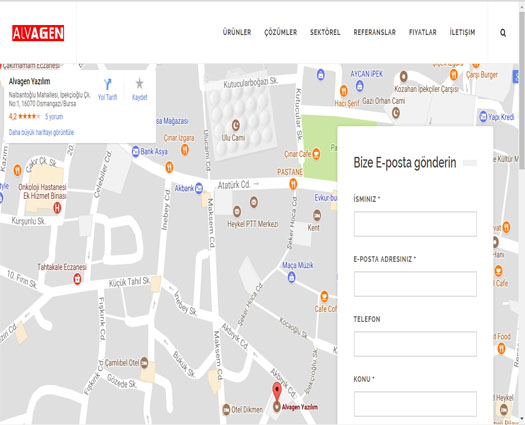525x425 pixels.
Task: Select the Çınar Cafe marker icon
Action: click(x=316, y=154)
